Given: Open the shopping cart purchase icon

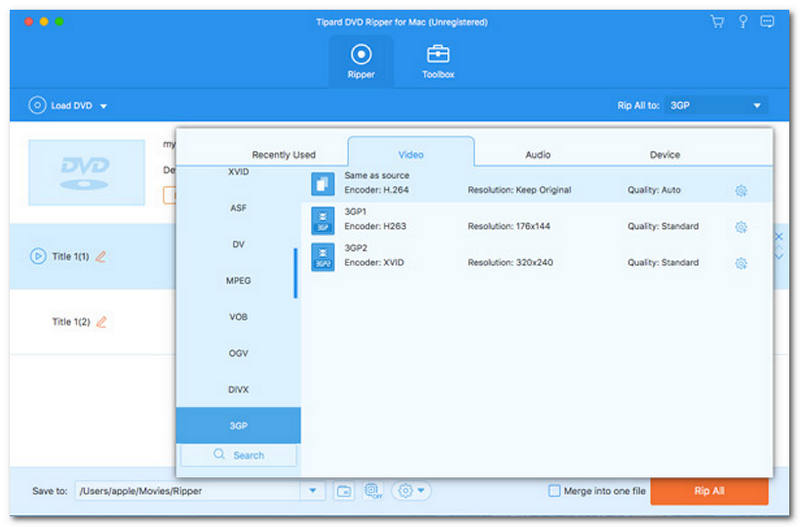Looking at the screenshot, I should point(717,21).
